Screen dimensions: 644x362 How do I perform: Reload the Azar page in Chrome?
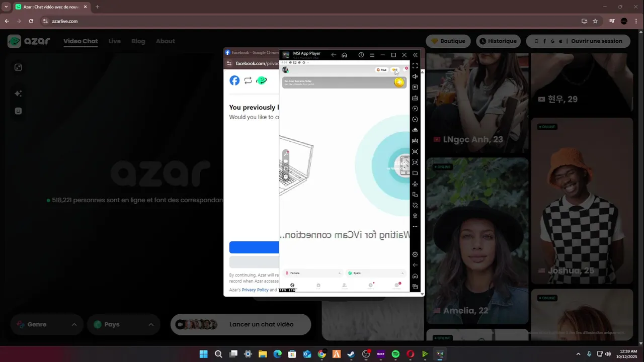pos(31,21)
